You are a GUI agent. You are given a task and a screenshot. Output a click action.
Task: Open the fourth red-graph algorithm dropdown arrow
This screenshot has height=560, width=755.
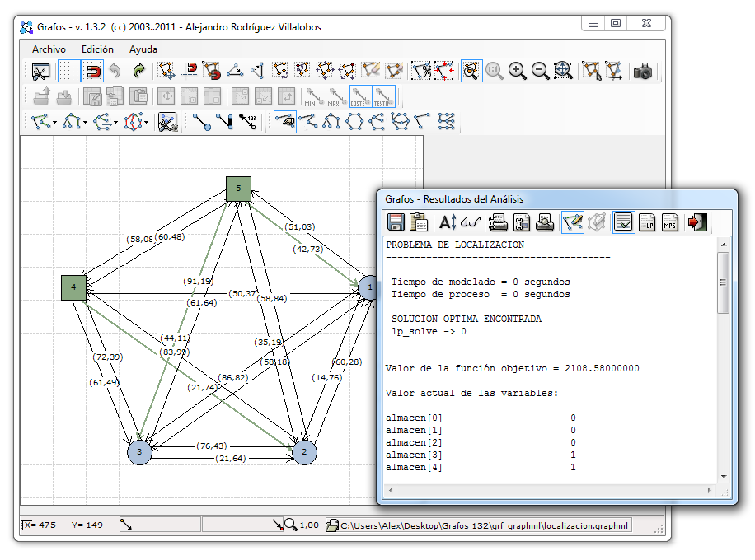[x=147, y=123]
